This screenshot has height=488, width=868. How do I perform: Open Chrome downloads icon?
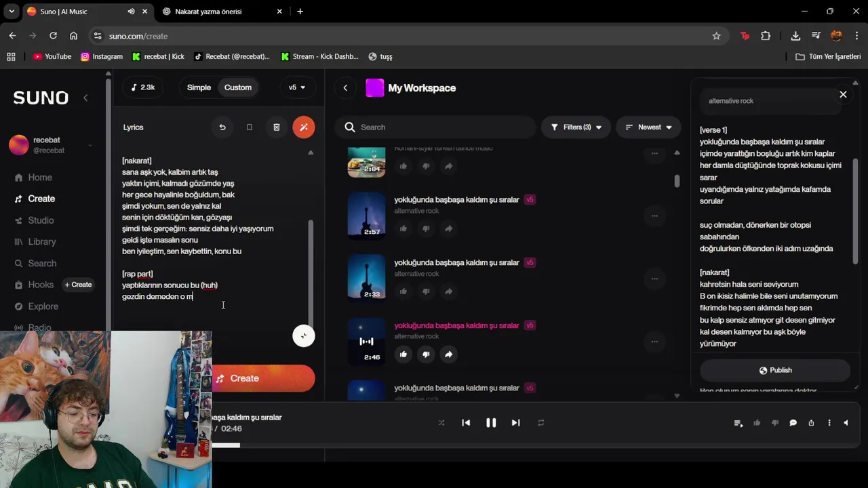(795, 36)
